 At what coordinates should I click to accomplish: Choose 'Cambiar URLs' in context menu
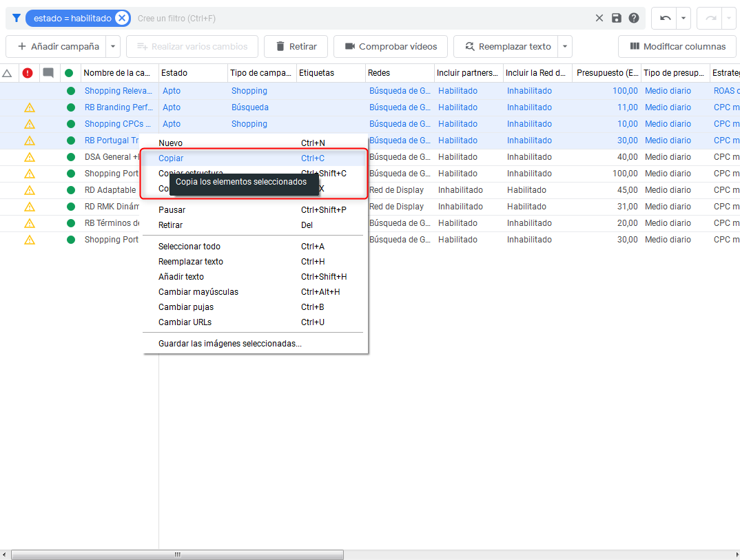pyautogui.click(x=253, y=322)
